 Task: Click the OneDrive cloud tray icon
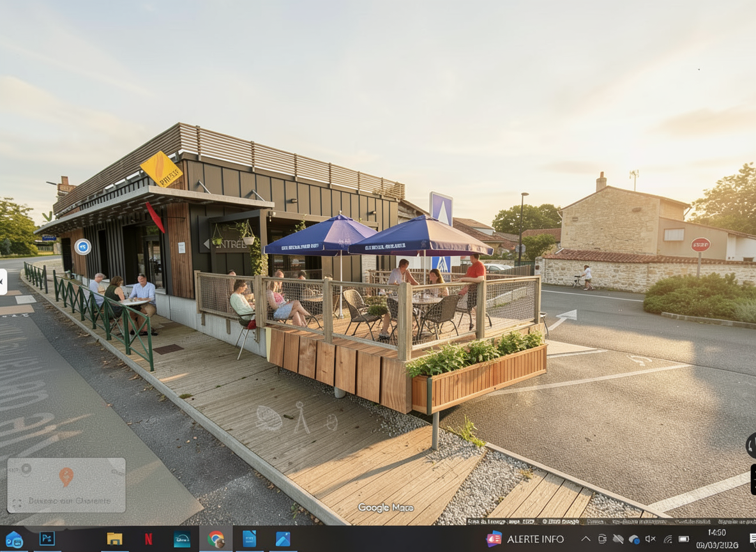[x=634, y=539]
